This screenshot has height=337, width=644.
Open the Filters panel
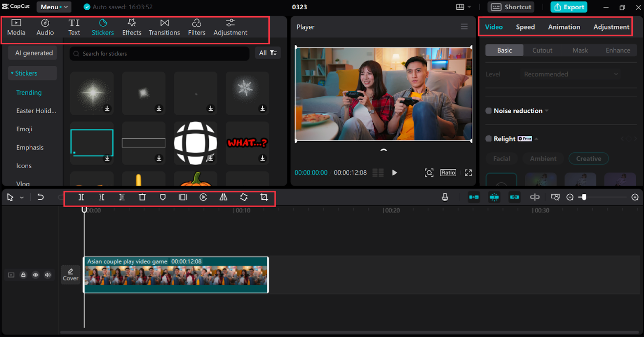pos(197,27)
